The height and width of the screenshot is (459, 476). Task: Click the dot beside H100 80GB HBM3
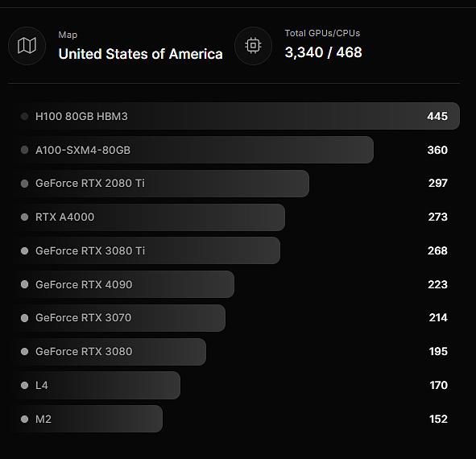click(25, 116)
